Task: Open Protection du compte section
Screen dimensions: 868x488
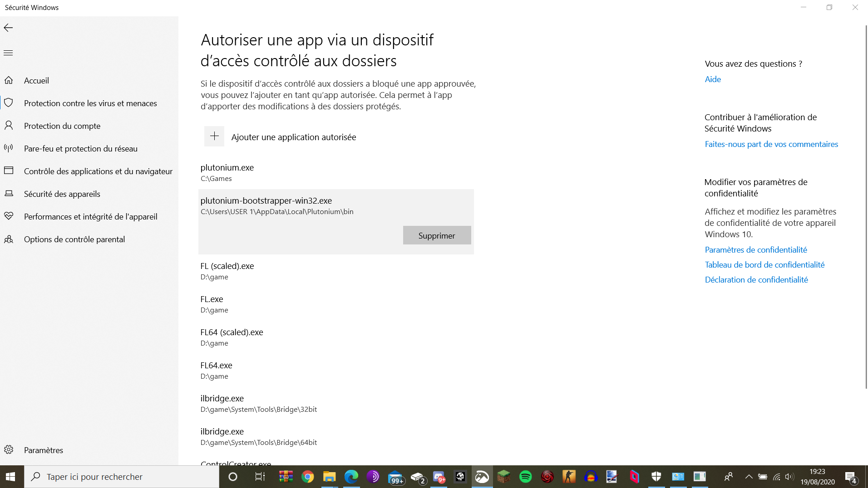Action: [89, 126]
